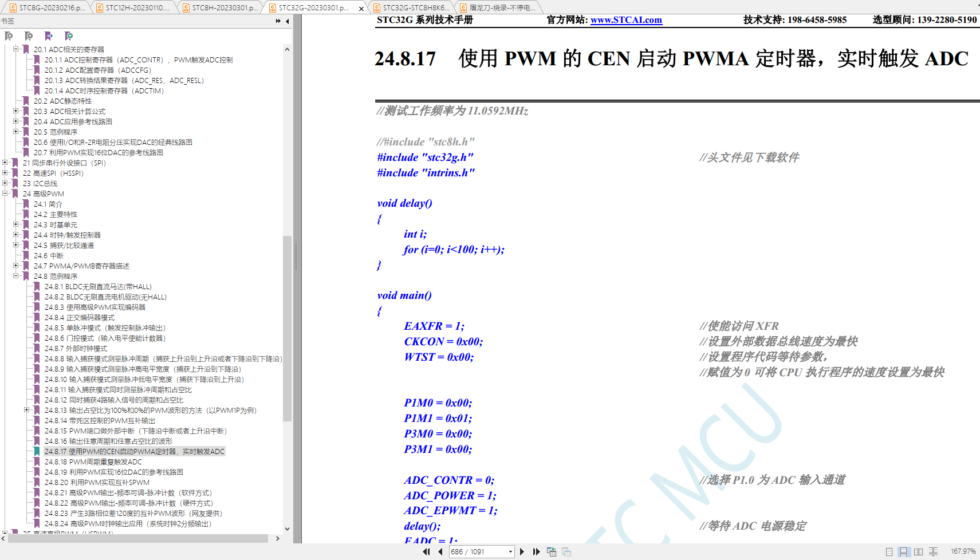
Task: Collapse the 24.8 范例程序 node
Action: (x=16, y=276)
